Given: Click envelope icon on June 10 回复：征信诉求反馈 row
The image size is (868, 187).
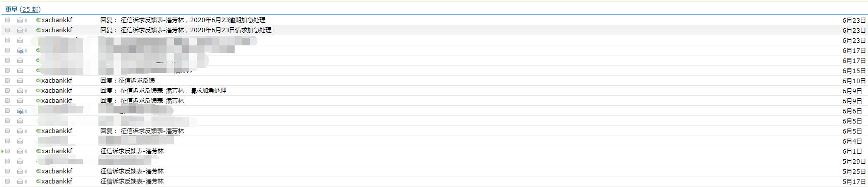Looking at the screenshot, I should click(x=20, y=81).
